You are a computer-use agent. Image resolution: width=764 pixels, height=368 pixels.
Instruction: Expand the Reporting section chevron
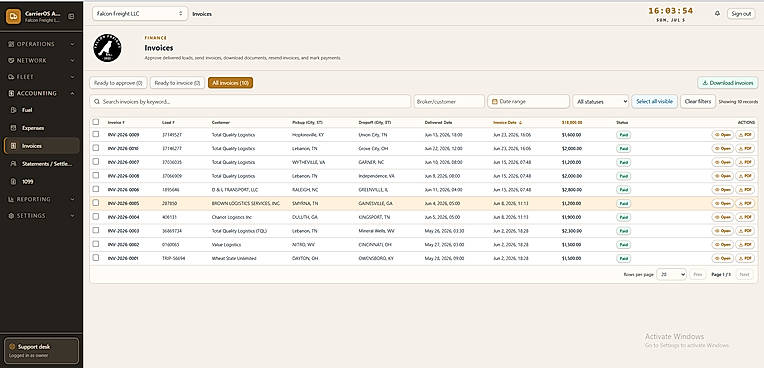click(72, 199)
